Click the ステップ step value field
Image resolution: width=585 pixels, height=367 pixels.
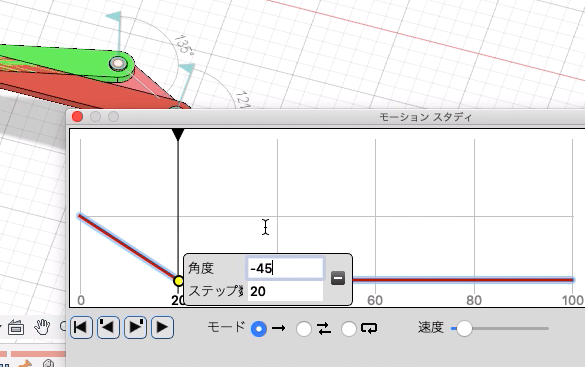[x=285, y=291]
